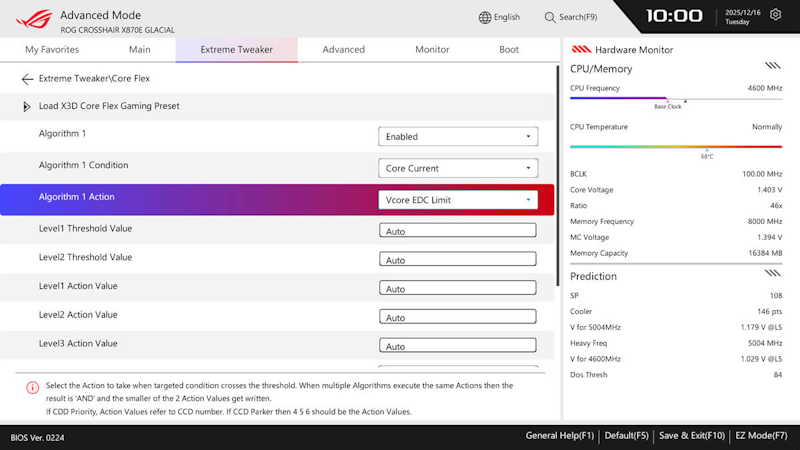The image size is (800, 450).
Task: Click CPU Frequency bar
Action: tap(676, 98)
